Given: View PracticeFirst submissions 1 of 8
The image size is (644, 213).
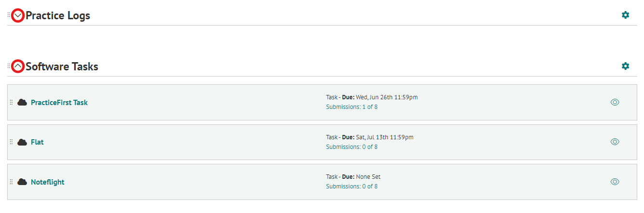Looking at the screenshot, I should tap(352, 107).
